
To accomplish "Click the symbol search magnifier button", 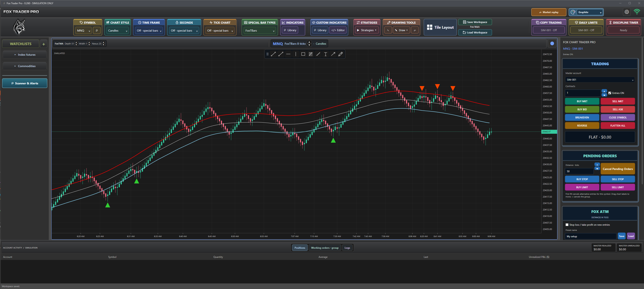I will [97, 30].
